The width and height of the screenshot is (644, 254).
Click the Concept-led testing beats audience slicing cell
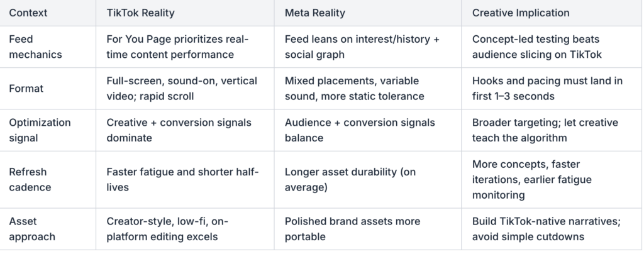552,47
